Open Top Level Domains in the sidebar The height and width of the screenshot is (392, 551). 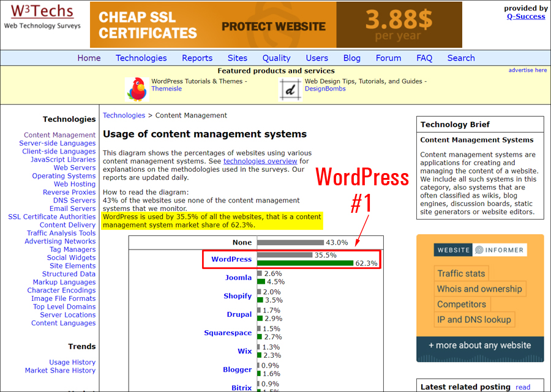pyautogui.click(x=64, y=307)
